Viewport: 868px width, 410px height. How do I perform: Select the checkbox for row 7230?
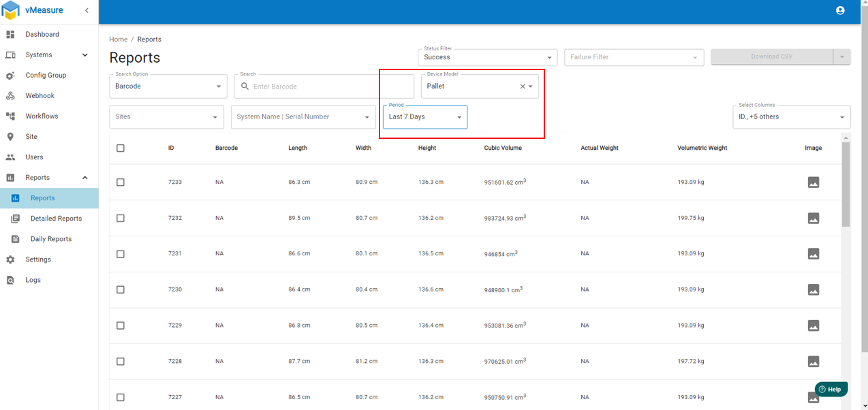pos(121,290)
